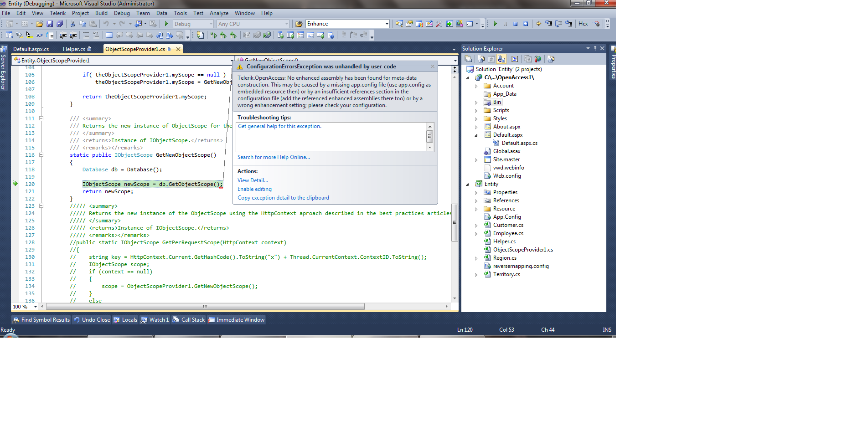
Task: Dismiss the exception popup with its X
Action: click(433, 67)
